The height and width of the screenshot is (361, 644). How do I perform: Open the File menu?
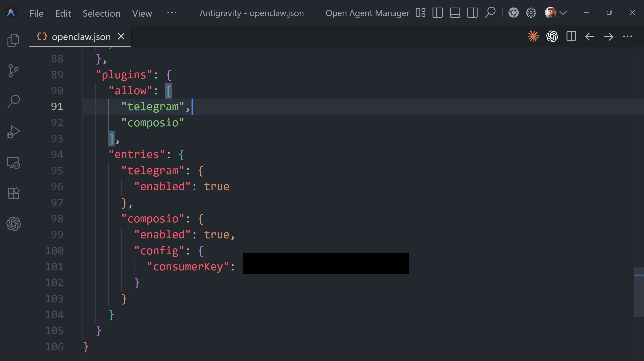(x=36, y=13)
